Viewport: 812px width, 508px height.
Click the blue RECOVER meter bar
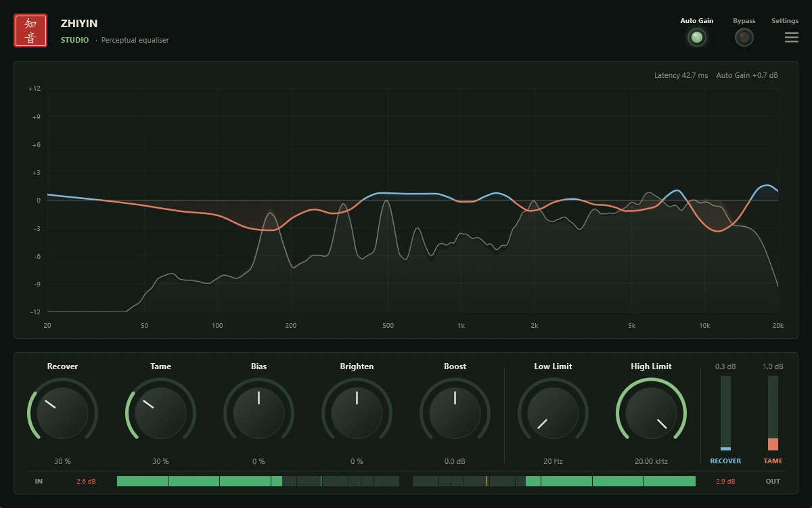[725, 413]
